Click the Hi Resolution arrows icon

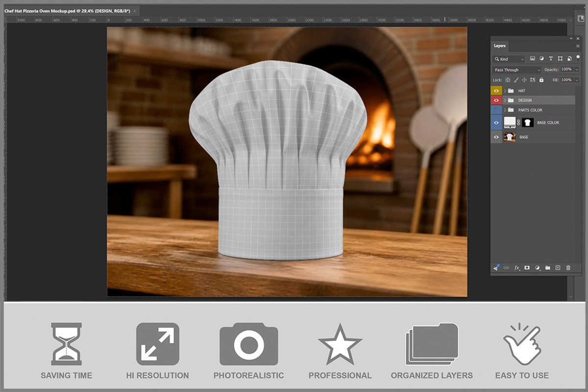(x=157, y=343)
